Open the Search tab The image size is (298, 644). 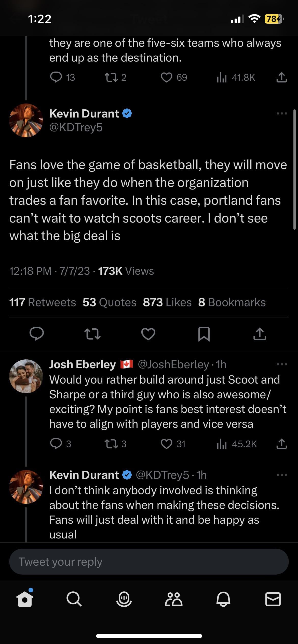coord(74,599)
